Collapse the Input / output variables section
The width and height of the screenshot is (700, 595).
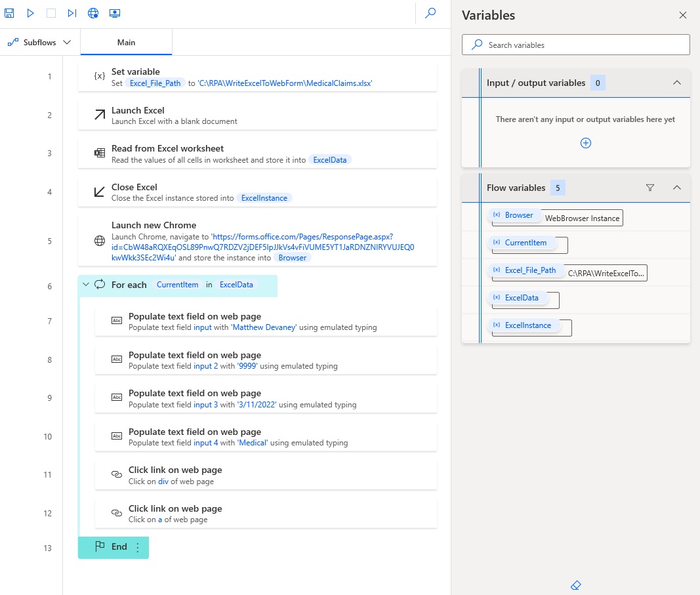[x=677, y=83]
